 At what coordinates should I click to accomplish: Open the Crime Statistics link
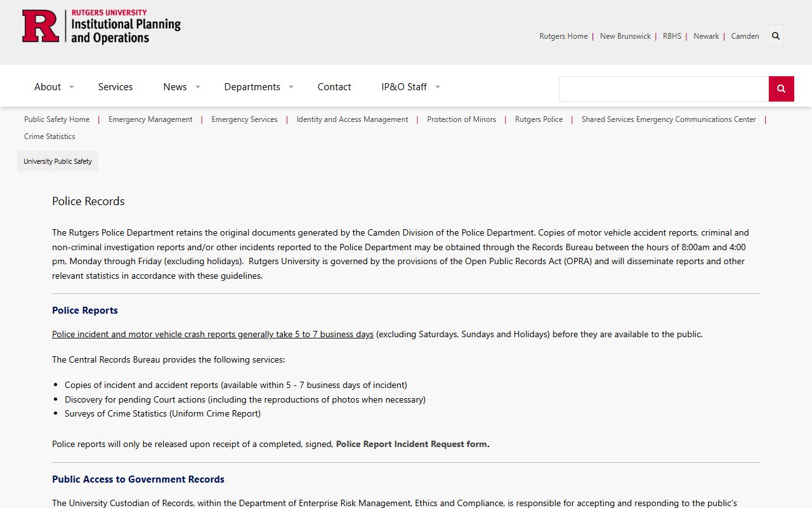[x=49, y=137]
